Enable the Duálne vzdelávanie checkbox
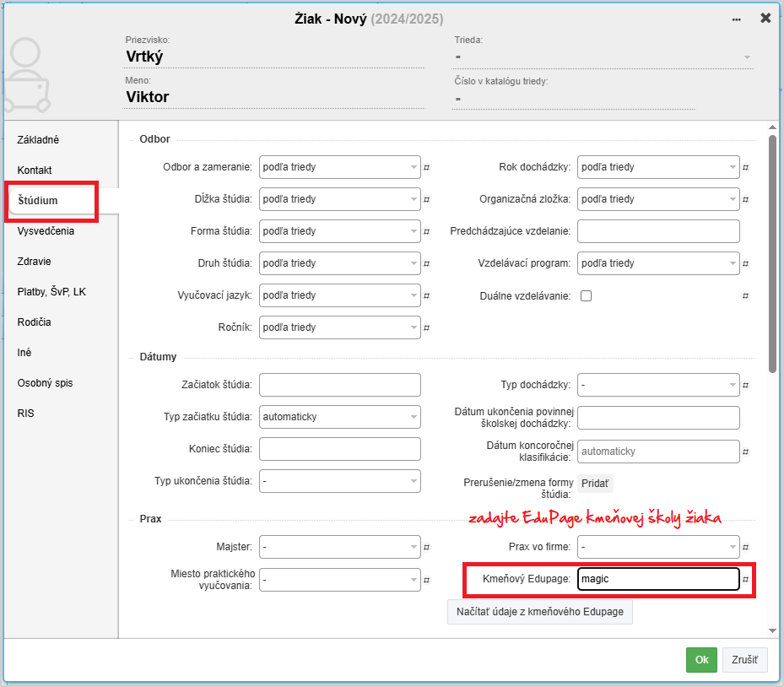This screenshot has width=784, height=687. [x=586, y=296]
